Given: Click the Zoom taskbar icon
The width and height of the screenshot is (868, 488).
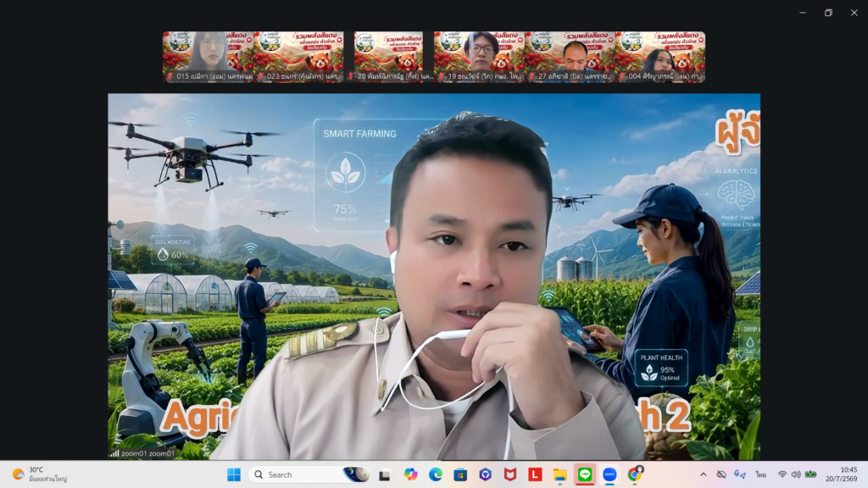Looking at the screenshot, I should (x=609, y=474).
